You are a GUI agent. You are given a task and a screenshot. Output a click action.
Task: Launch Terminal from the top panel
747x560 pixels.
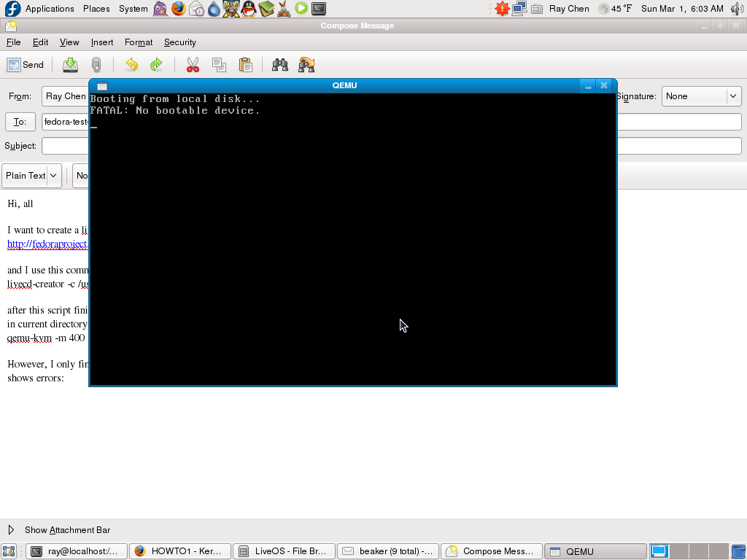click(x=319, y=9)
